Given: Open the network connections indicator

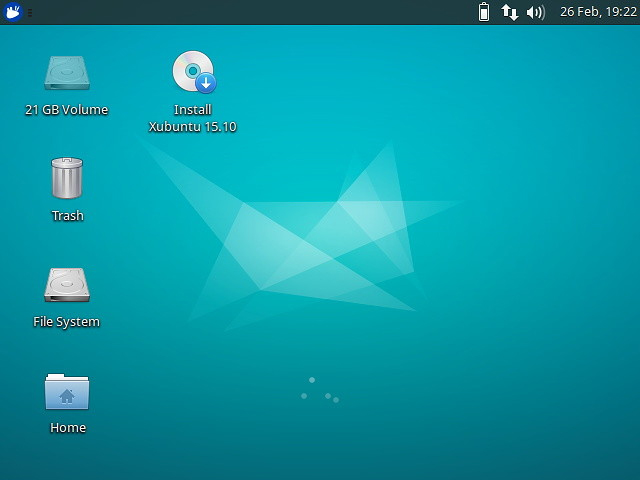Looking at the screenshot, I should [x=510, y=12].
